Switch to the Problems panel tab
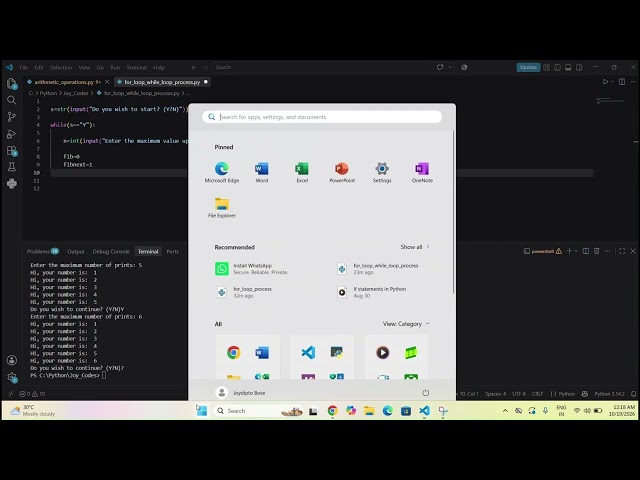Screen dimensions: 640x480 tap(42, 251)
